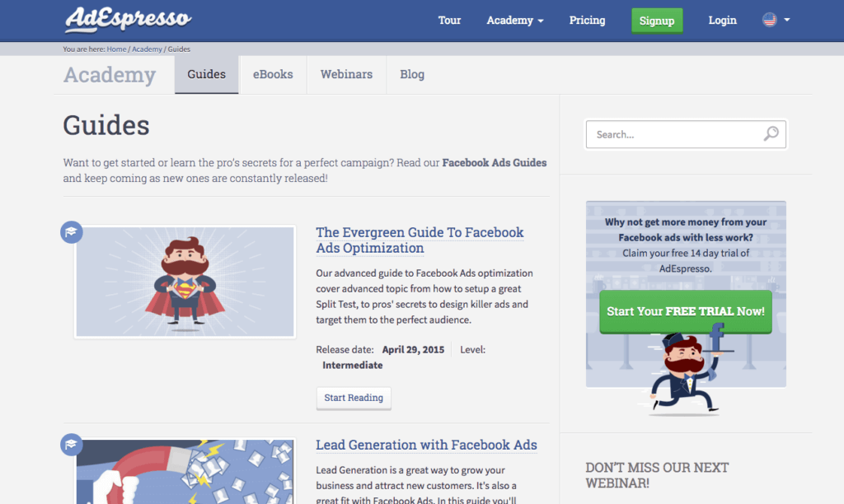Click the April 29, 2015 release date
Screen dimensions: 844x504
[414, 350]
